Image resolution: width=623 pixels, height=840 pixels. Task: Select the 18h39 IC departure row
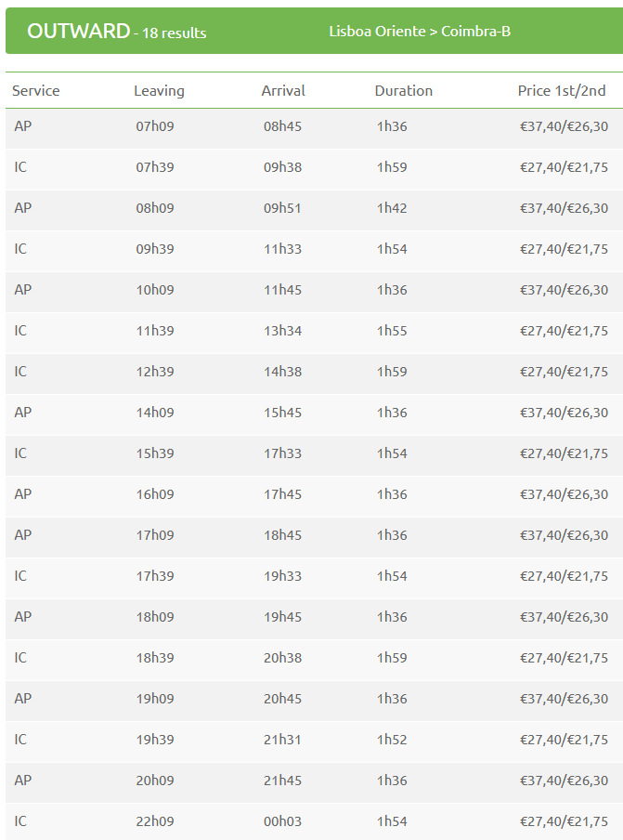click(x=314, y=660)
